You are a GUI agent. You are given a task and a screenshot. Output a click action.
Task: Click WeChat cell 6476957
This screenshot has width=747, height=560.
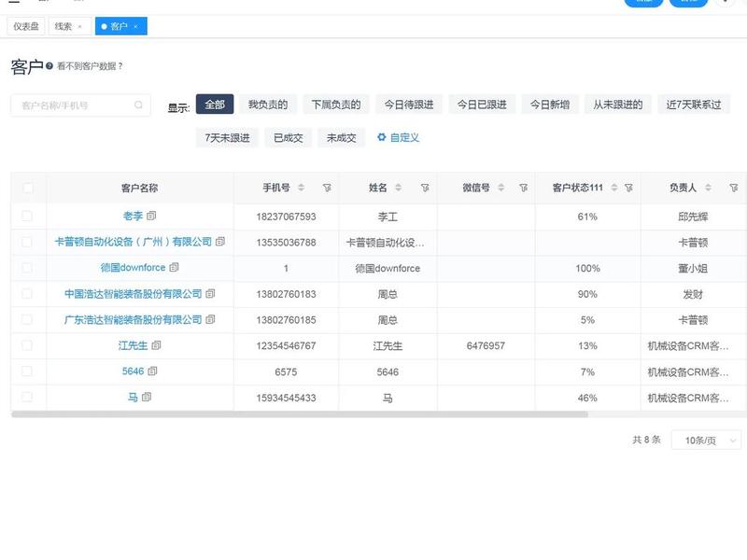pyautogui.click(x=486, y=345)
